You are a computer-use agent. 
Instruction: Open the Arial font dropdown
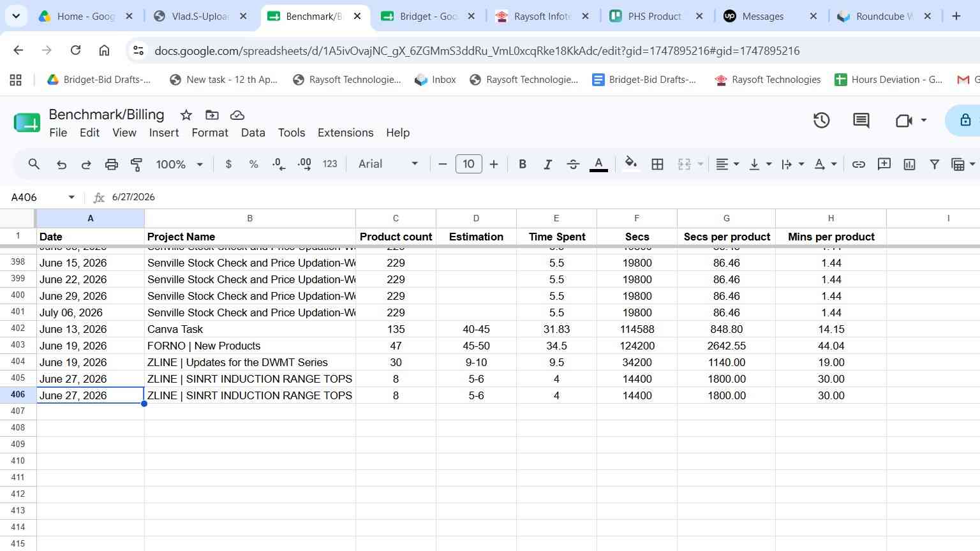pyautogui.click(x=388, y=164)
